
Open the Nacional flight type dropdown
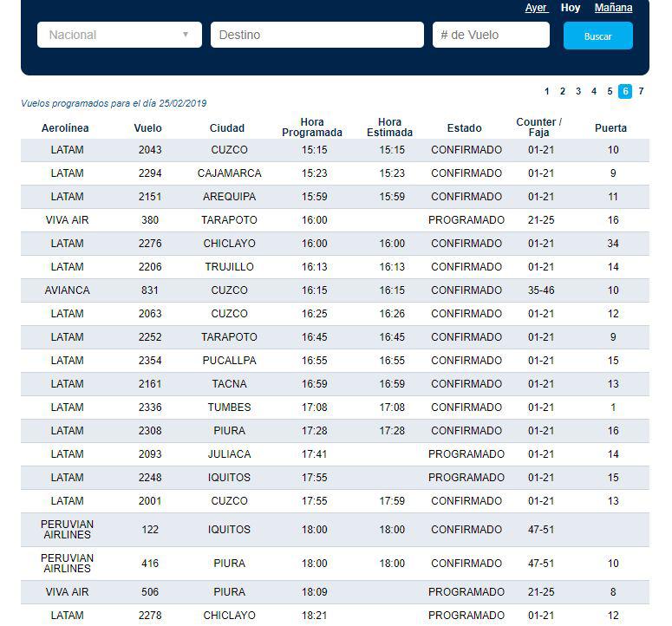tap(119, 35)
